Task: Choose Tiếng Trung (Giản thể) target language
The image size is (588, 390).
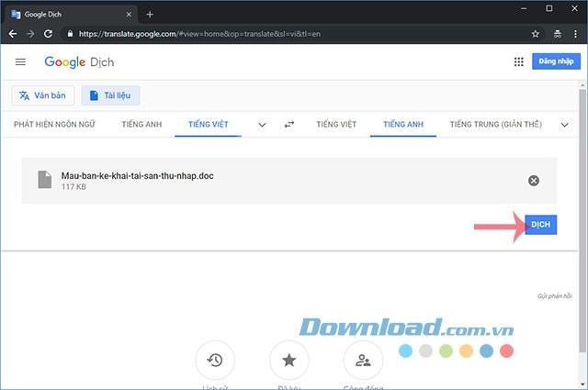Action: [x=496, y=125]
